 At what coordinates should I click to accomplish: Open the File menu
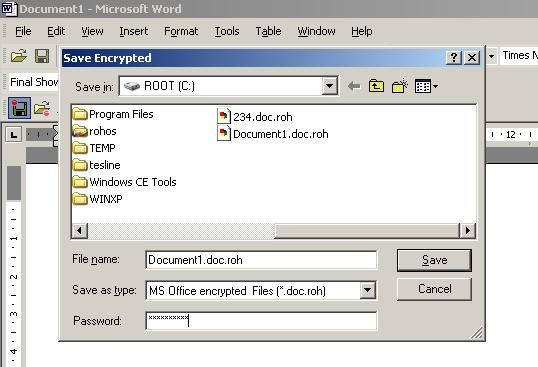coord(23,31)
